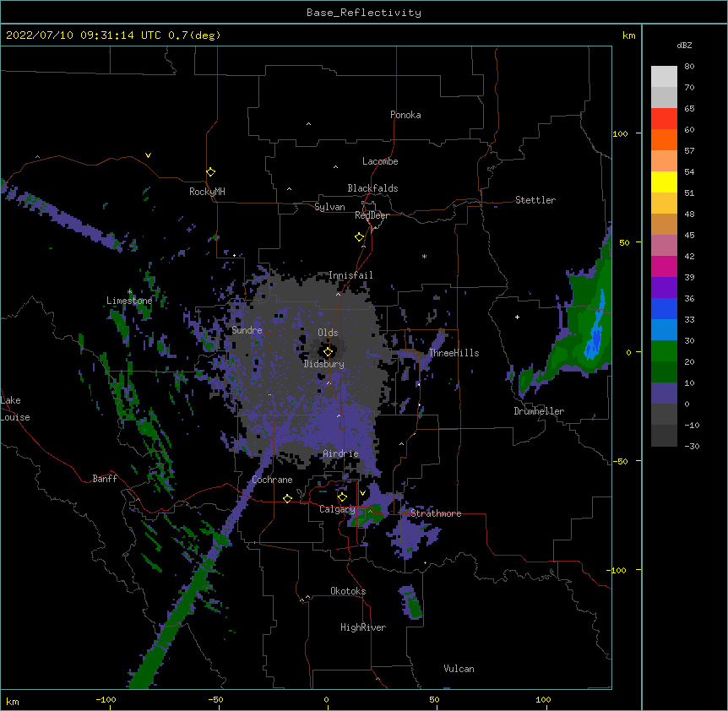Click the yellow V marker northeast of Calgary
728x711 pixels.
click(x=362, y=493)
